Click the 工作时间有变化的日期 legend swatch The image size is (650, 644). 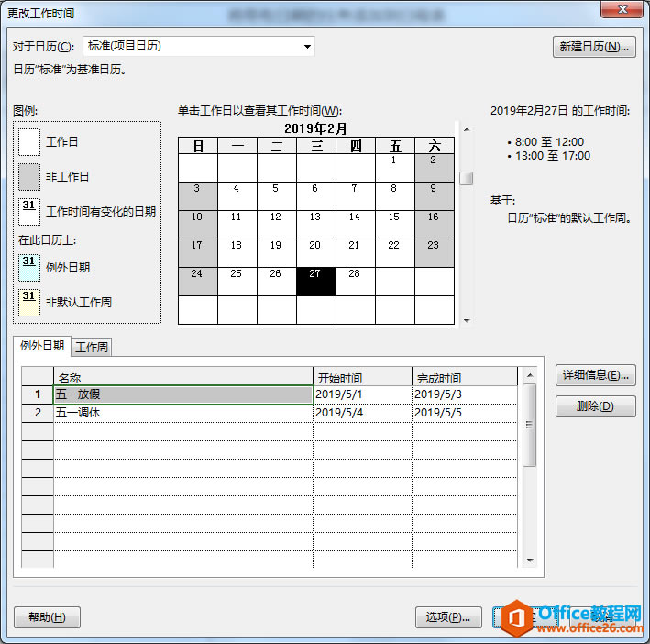coord(29,212)
